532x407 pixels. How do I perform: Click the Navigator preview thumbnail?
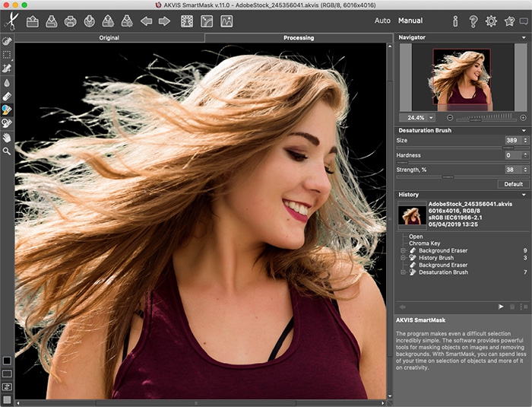click(x=461, y=77)
